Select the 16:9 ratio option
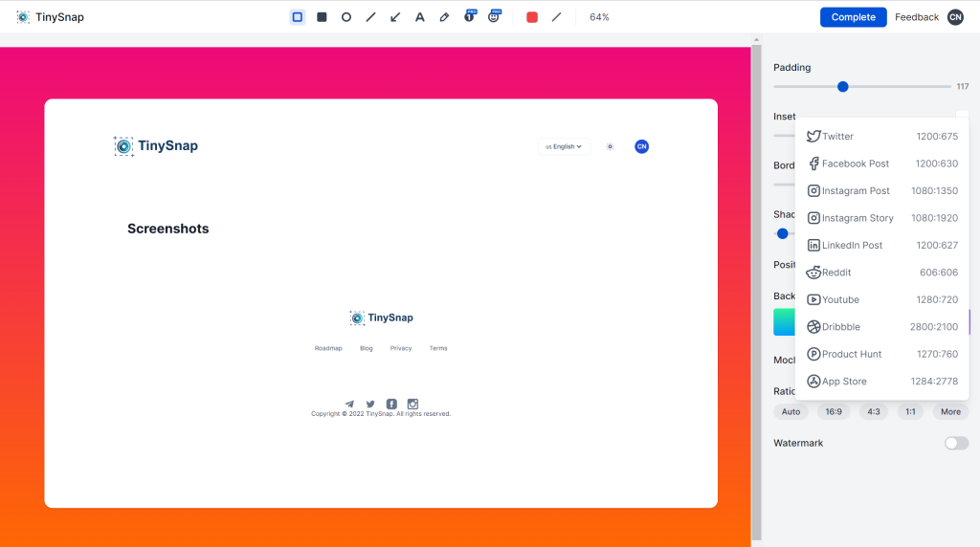980x547 pixels. pos(833,412)
